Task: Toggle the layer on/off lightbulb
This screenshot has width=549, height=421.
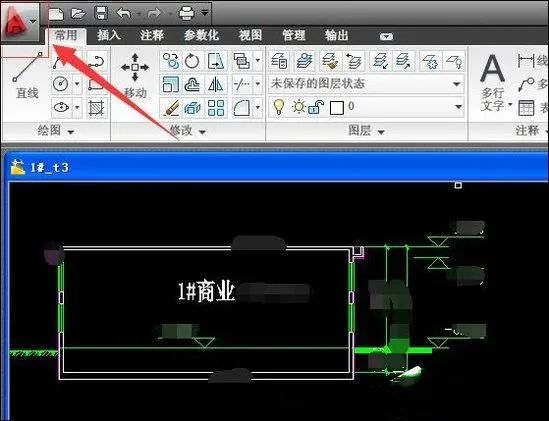Action: 279,107
